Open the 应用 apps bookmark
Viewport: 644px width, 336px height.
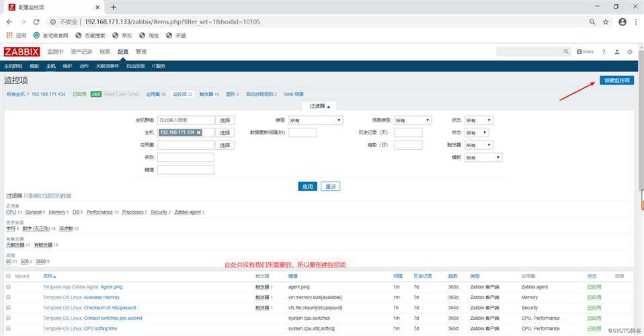click(16, 36)
